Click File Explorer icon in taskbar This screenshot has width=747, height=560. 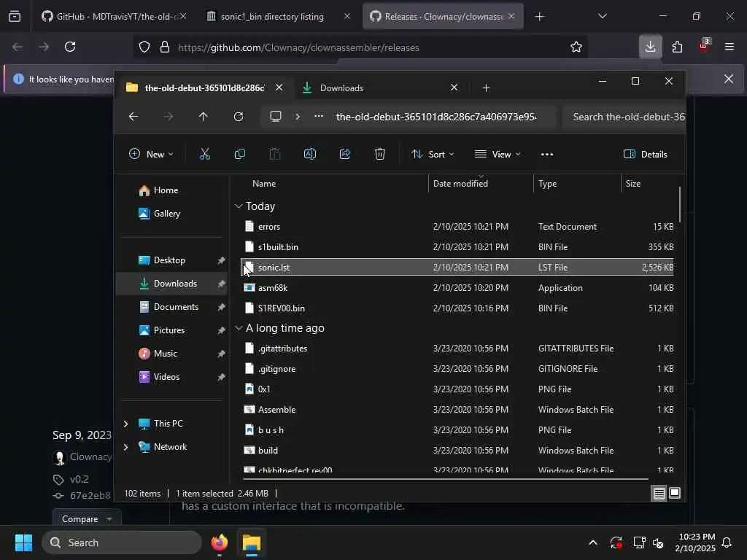(252, 542)
